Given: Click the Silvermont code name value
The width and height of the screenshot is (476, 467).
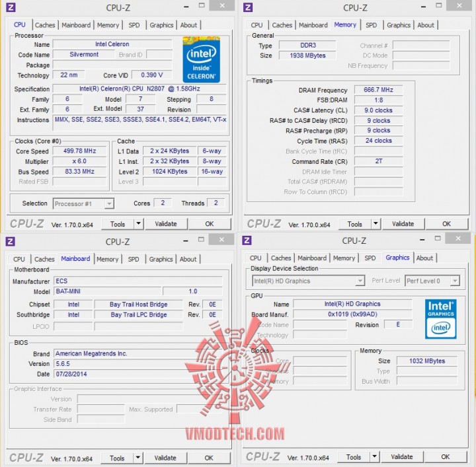Looking at the screenshot, I should point(84,55).
